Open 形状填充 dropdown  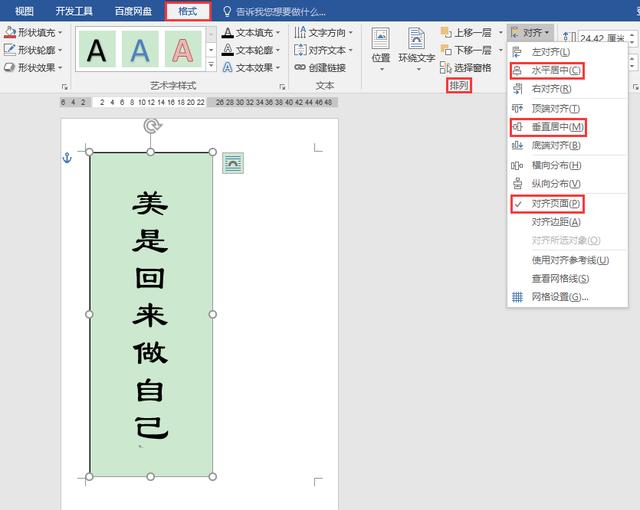[33, 32]
